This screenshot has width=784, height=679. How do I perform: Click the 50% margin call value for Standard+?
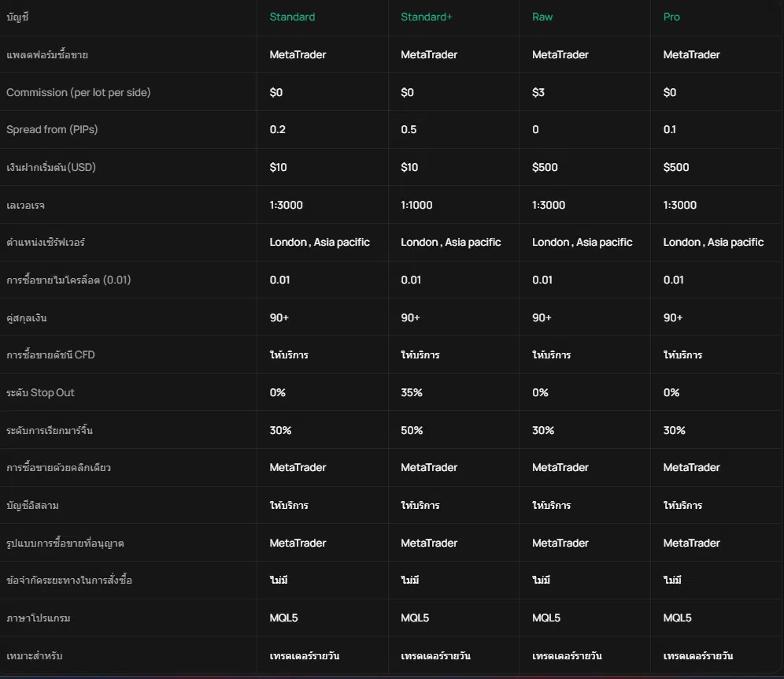(412, 430)
